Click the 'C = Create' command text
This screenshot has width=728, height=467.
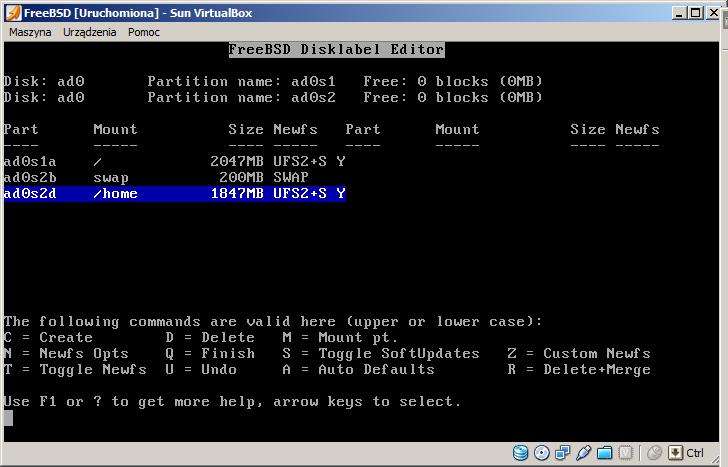(49, 337)
